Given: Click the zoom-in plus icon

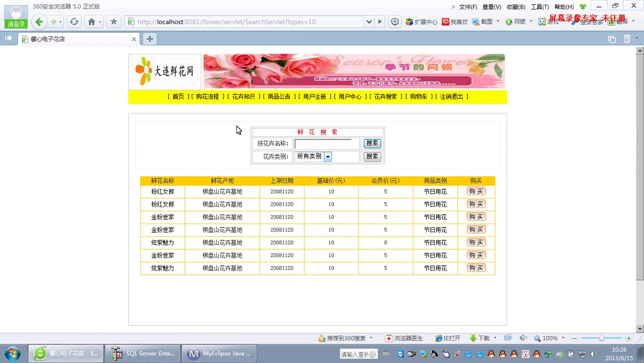Looking at the screenshot, I should click(x=629, y=338).
